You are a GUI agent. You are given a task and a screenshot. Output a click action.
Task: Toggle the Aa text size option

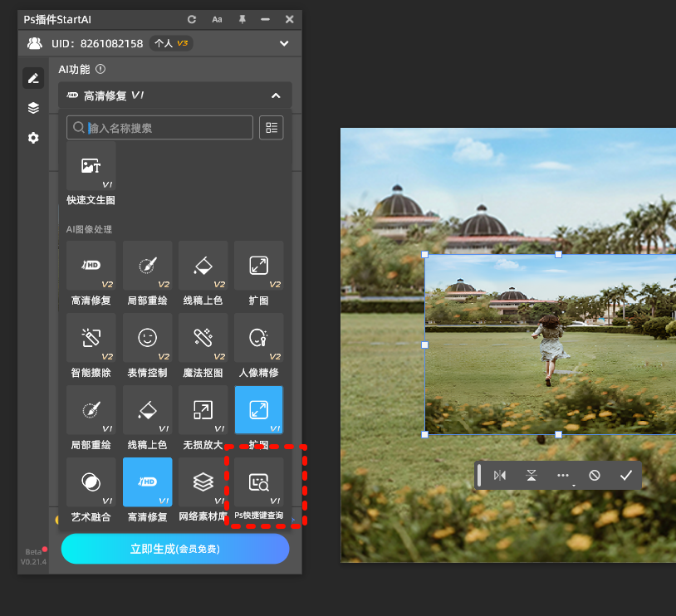click(x=217, y=19)
